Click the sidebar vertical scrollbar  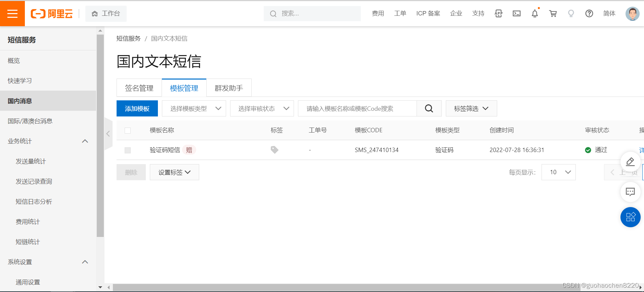100,136
